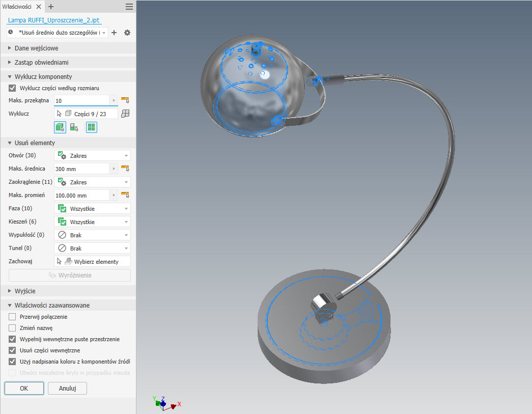Select component priority icon under Wyklucz

[x=74, y=127]
